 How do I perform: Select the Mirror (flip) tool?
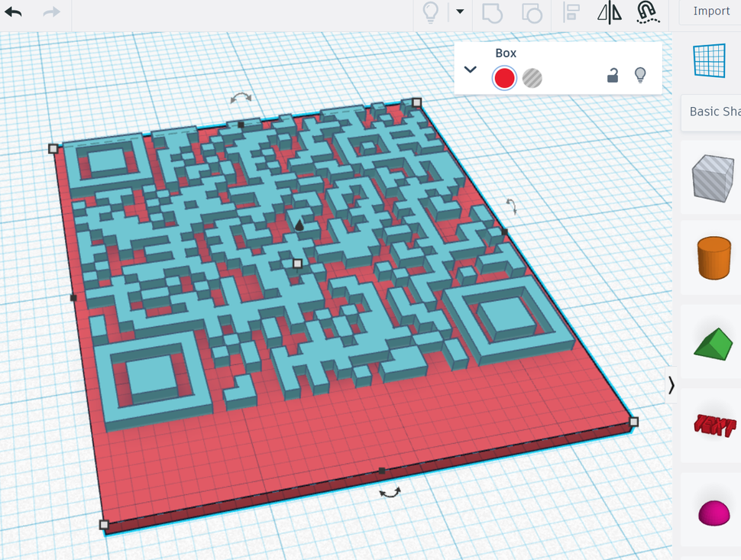tap(610, 13)
